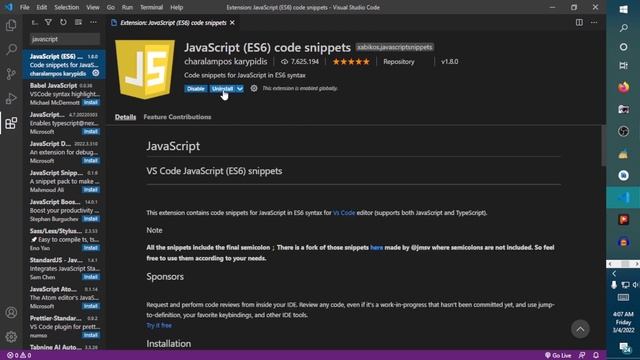This screenshot has height=360, width=640.
Task: Clear extensions search results icon
Action: 78,22
